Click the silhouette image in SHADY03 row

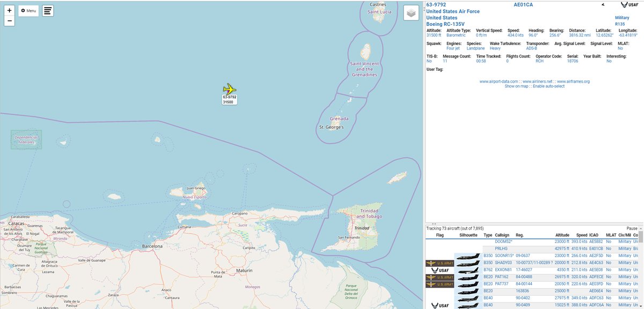tap(467, 263)
